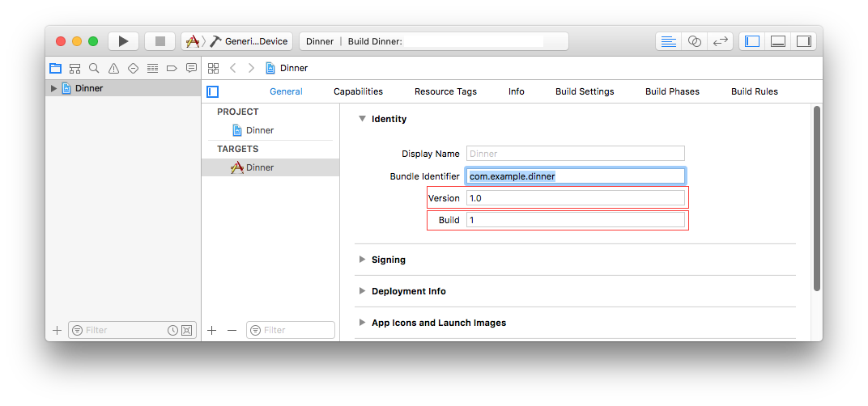Expand the Signing section
868x406 pixels.
[x=362, y=260]
